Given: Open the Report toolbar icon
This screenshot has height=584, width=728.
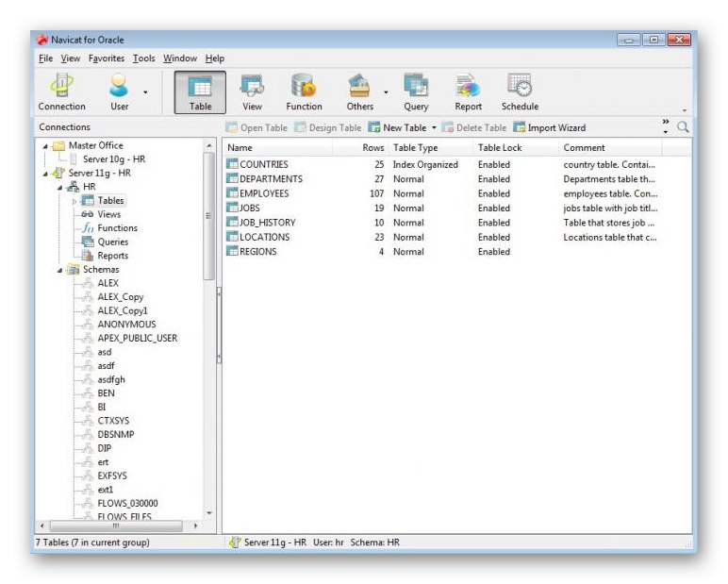Looking at the screenshot, I should tap(468, 92).
